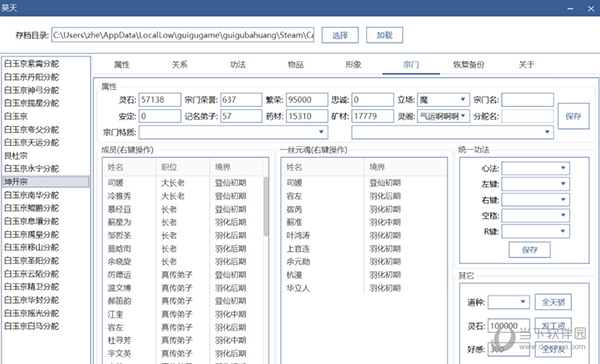Click the 加载 load button
The width and height of the screenshot is (600, 364).
pyautogui.click(x=384, y=35)
